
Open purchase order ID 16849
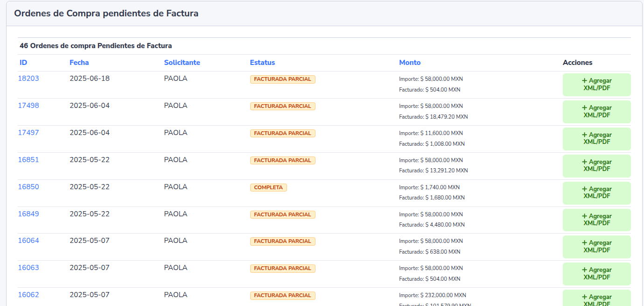(28, 214)
